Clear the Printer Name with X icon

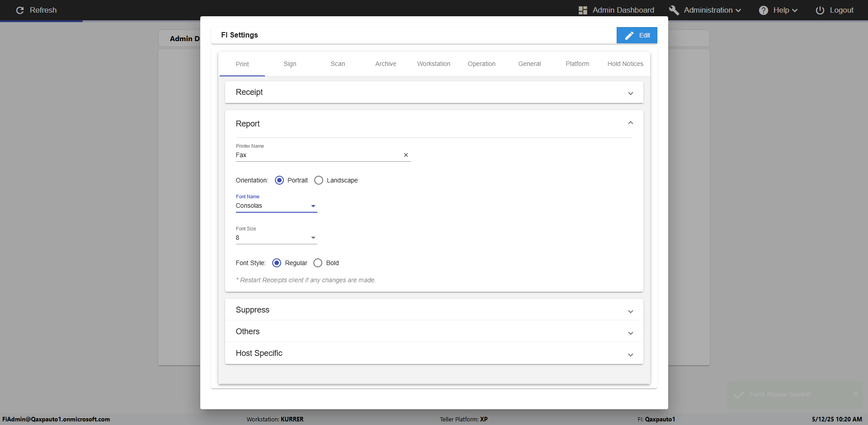pyautogui.click(x=406, y=155)
